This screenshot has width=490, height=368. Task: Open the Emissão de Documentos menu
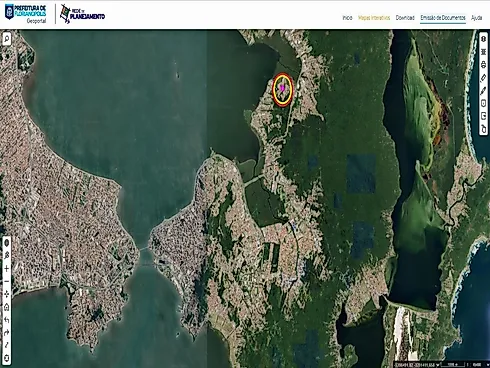tap(443, 18)
